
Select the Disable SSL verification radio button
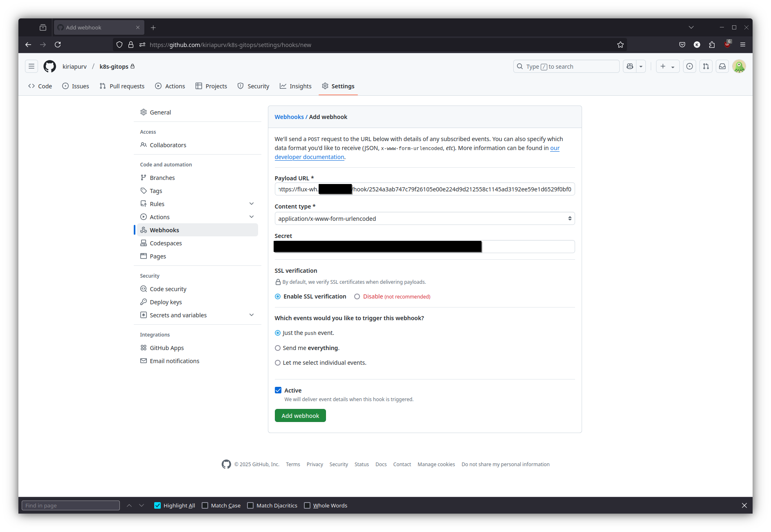tap(357, 296)
